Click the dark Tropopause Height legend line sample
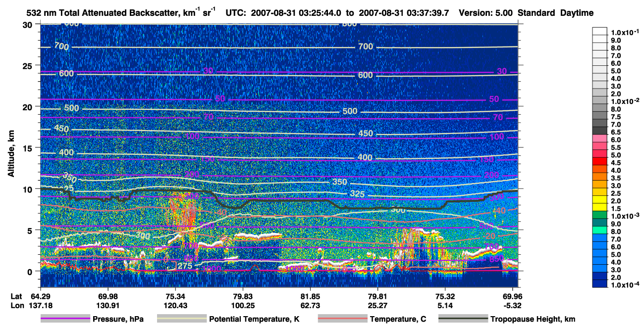Image resolution: width=644 pixels, height=330 pixels. (464, 319)
